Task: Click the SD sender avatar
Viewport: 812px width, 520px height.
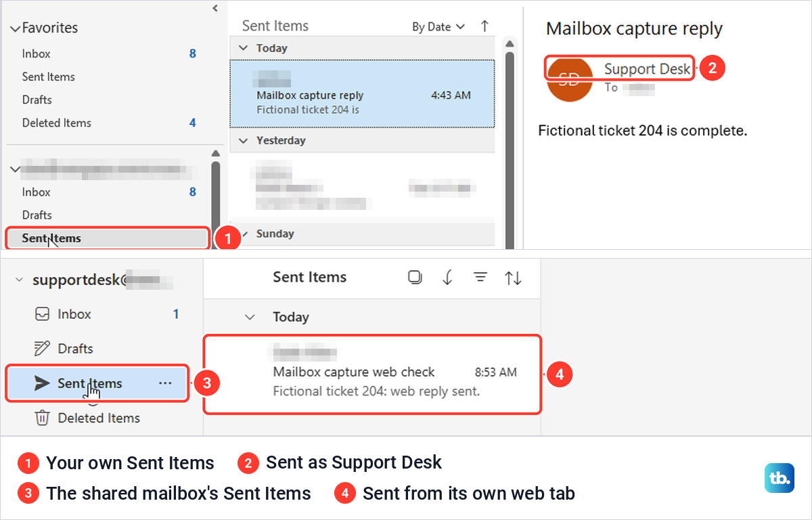Action: click(x=569, y=79)
